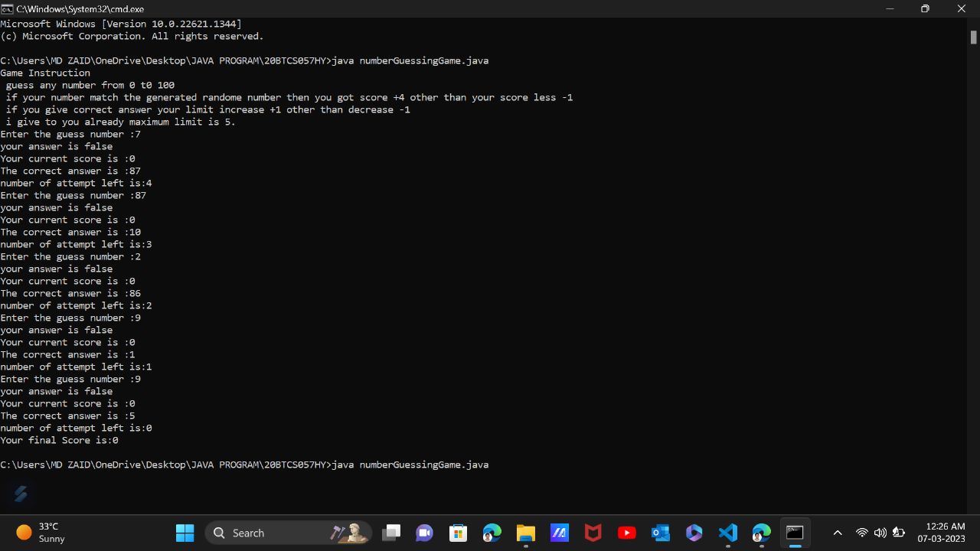
Task: Click the "limit increase +1" instruction line
Action: [x=207, y=109]
